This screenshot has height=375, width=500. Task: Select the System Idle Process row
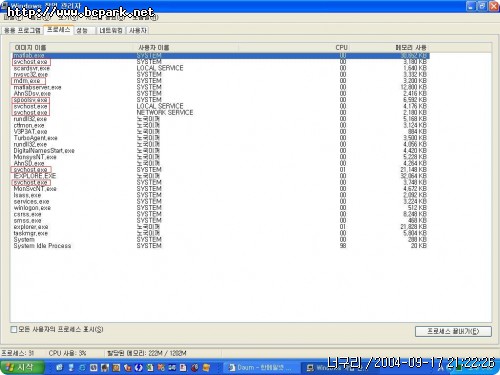tap(220, 246)
